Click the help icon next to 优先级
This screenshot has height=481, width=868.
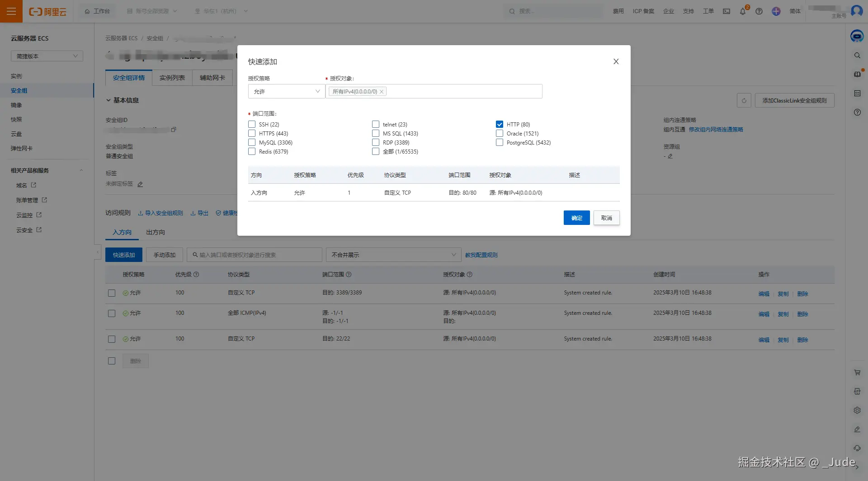click(x=196, y=275)
